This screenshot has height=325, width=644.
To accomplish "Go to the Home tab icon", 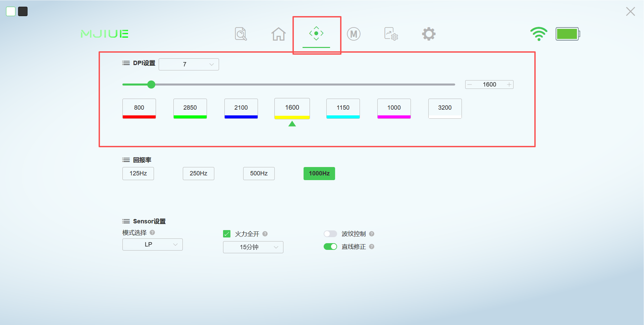I will (x=278, y=34).
